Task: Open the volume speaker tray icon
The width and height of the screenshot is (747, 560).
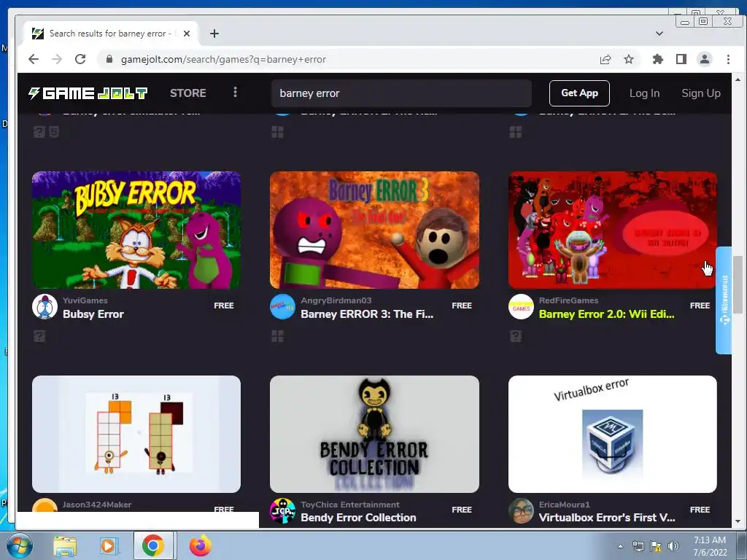Action: (x=673, y=546)
